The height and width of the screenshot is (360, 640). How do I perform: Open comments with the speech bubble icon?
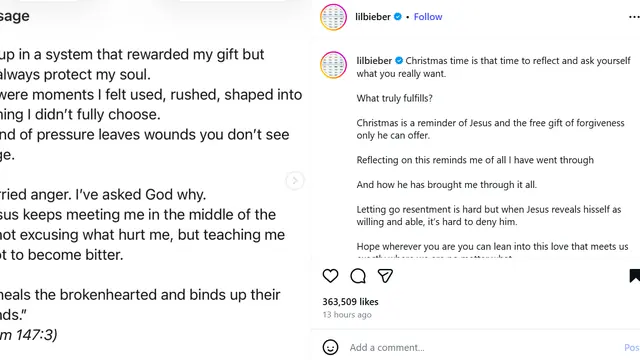click(358, 276)
